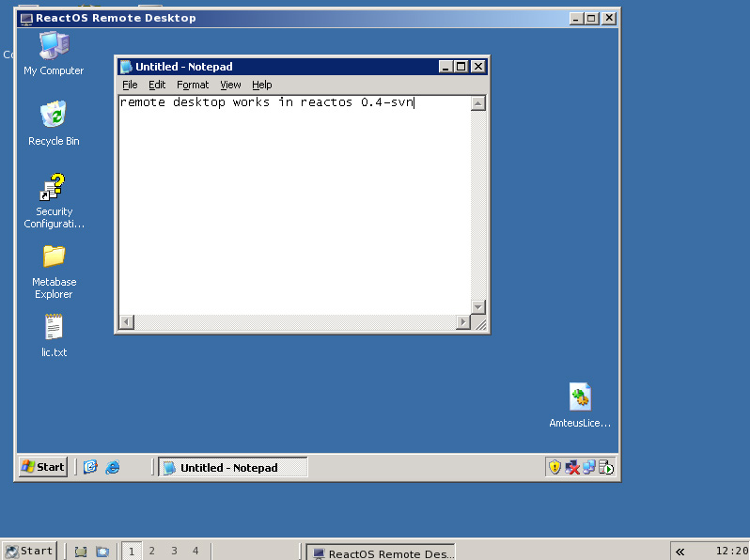
Task: Open the Help menu in Notepad
Action: point(261,85)
